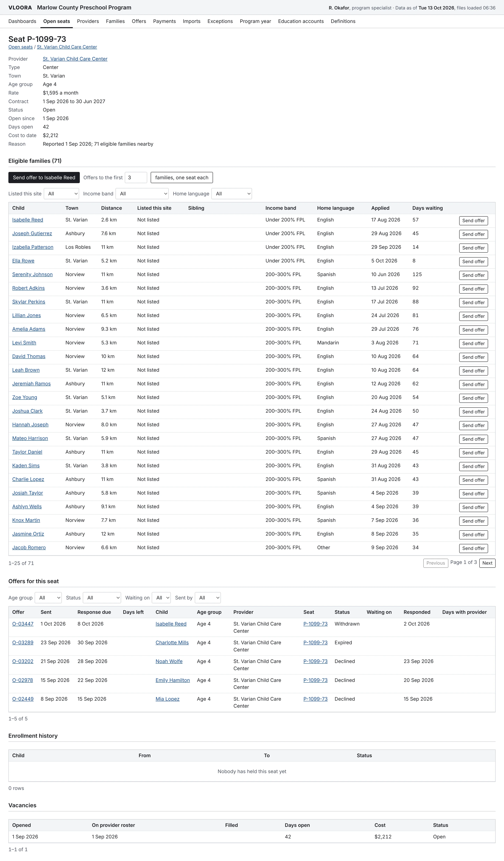Open Noah Wolfe in offers table
The width and height of the screenshot is (504, 861).
pyautogui.click(x=169, y=661)
